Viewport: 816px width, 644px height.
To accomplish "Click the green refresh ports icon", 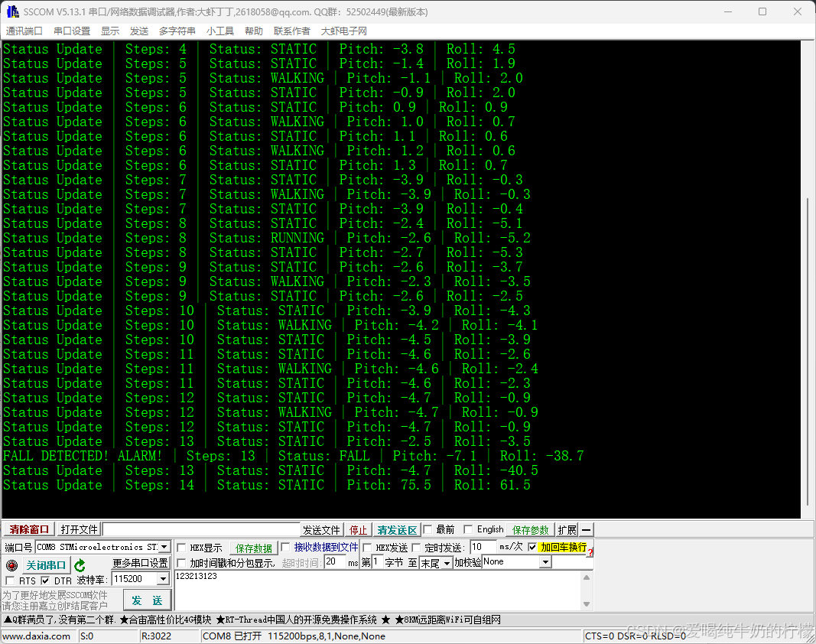I will click(x=80, y=565).
